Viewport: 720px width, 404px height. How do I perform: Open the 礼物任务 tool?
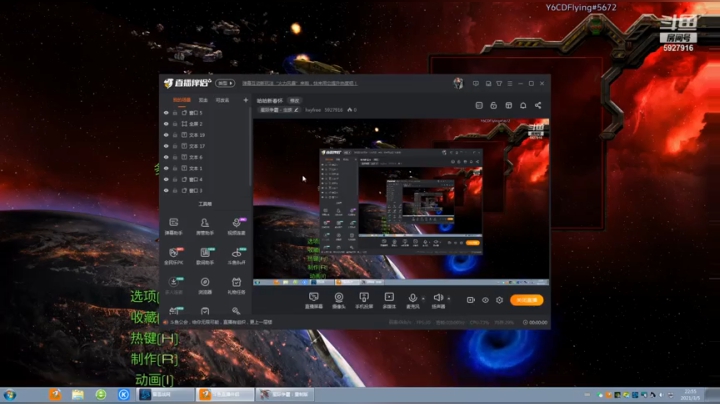(236, 285)
